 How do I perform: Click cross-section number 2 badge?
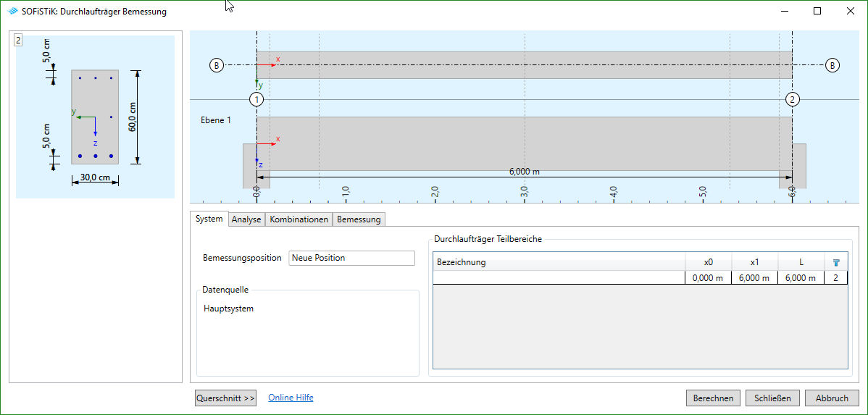18,41
